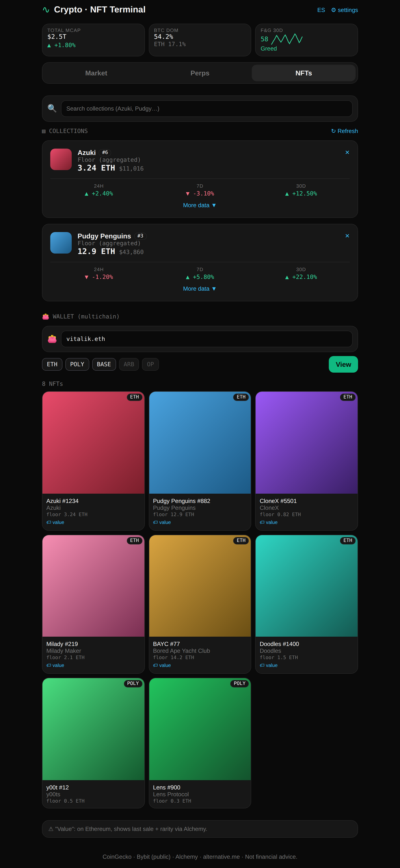This screenshot has width=400, height=868.
Task: Click the Azuki collection avatar swatch
Action: point(61,159)
